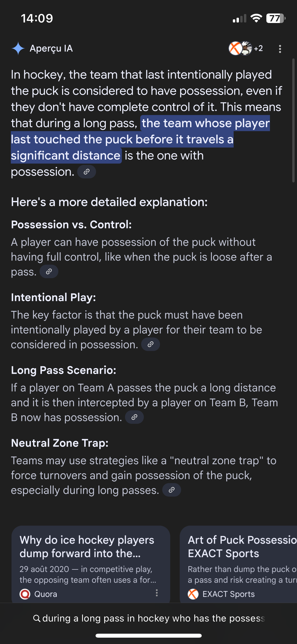Tap the home indicator bar at bottom

click(149, 636)
